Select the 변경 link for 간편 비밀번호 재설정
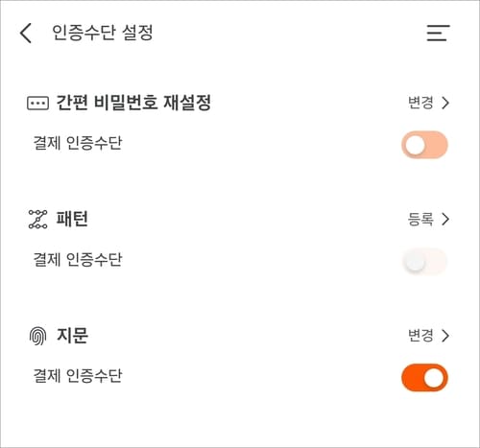 point(420,103)
